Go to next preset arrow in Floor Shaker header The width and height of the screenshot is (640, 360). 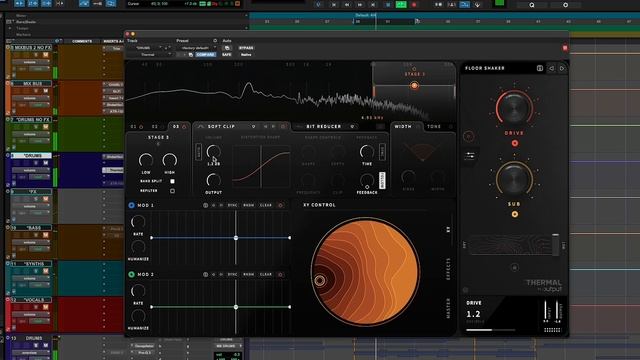click(562, 68)
